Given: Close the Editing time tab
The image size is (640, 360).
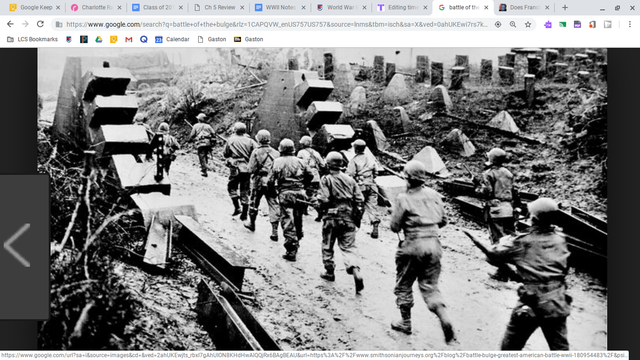Looking at the screenshot, I should click(x=425, y=7).
